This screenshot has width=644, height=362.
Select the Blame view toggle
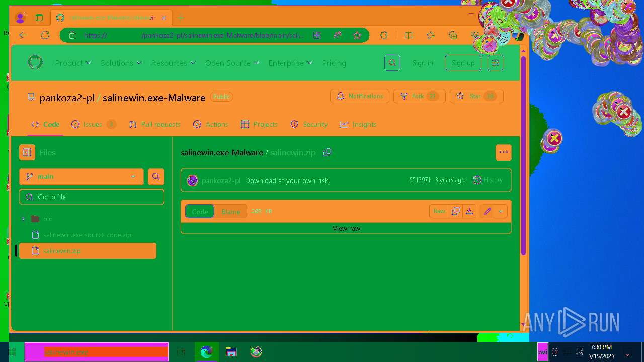click(x=231, y=212)
